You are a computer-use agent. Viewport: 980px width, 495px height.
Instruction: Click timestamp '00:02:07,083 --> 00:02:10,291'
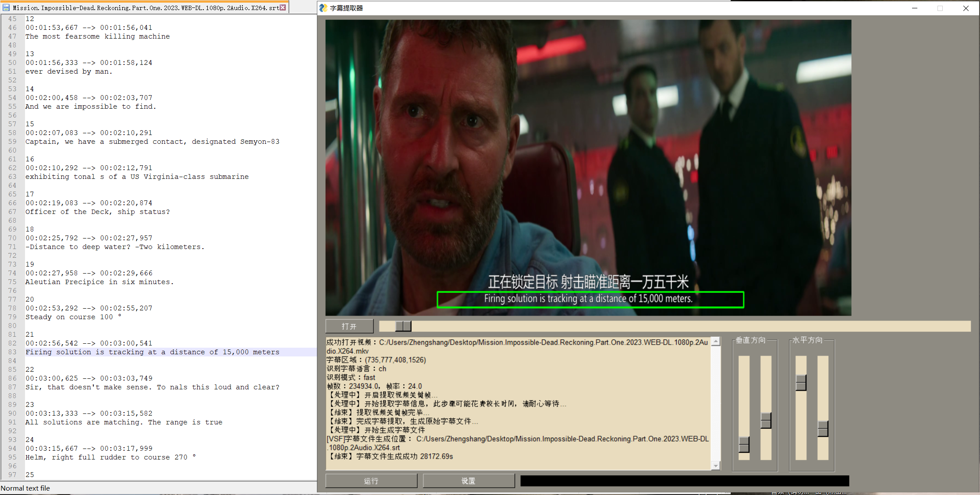[x=89, y=133]
